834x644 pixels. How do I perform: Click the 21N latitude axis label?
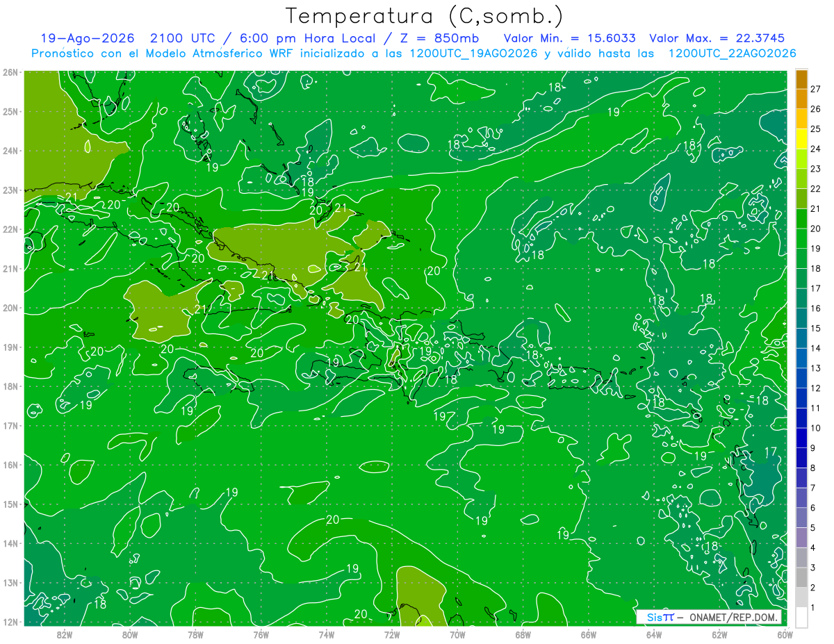[10, 269]
